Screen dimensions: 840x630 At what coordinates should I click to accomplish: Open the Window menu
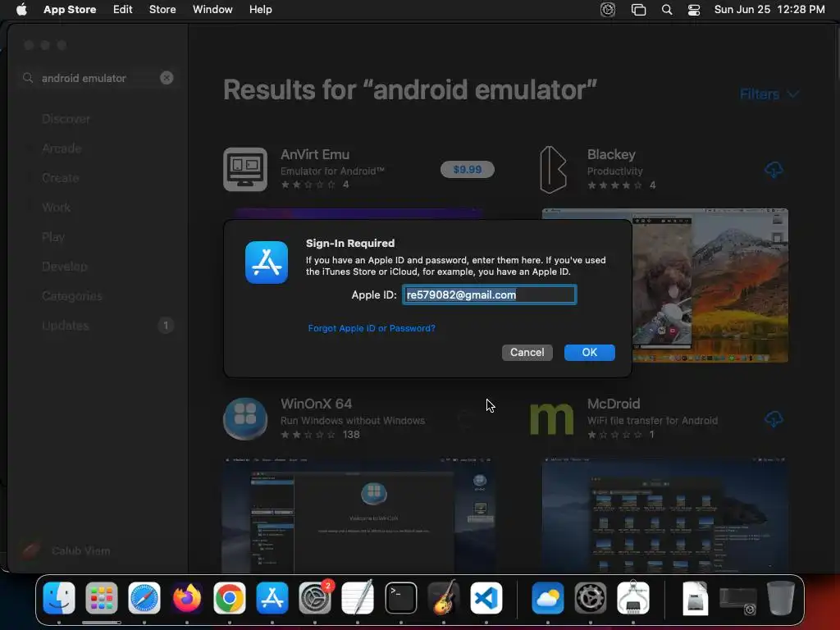pos(212,10)
